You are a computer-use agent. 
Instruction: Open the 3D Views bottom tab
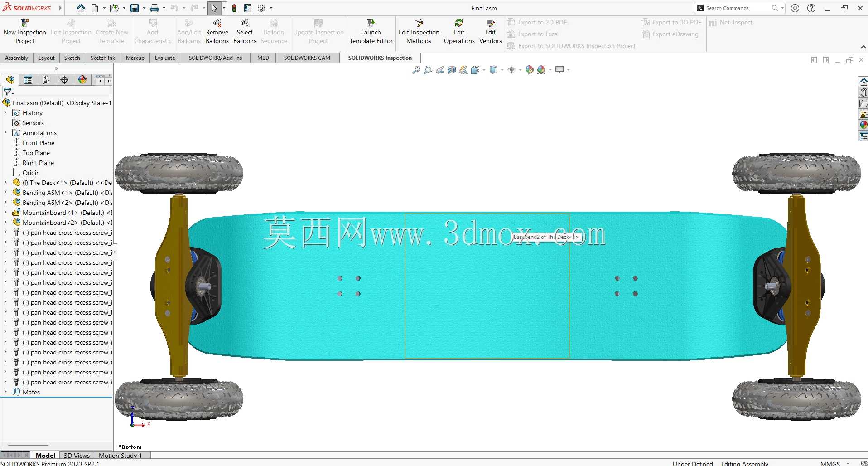[77, 456]
